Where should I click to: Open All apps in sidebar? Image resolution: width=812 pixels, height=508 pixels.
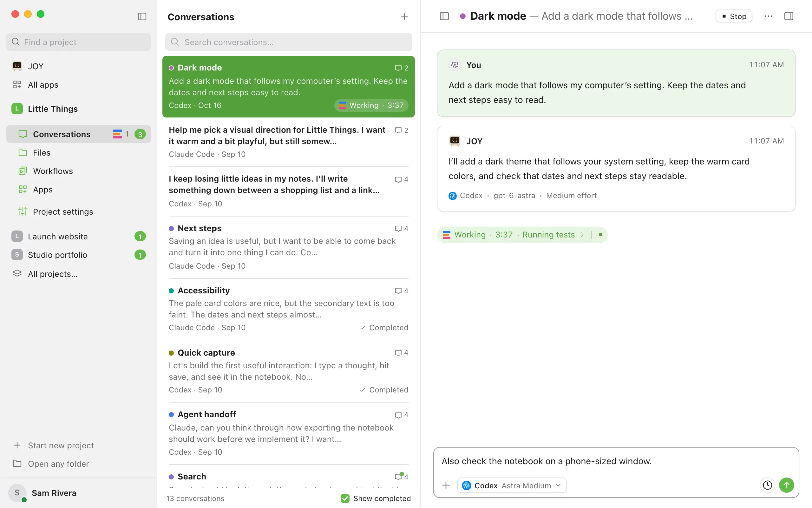tap(79, 85)
